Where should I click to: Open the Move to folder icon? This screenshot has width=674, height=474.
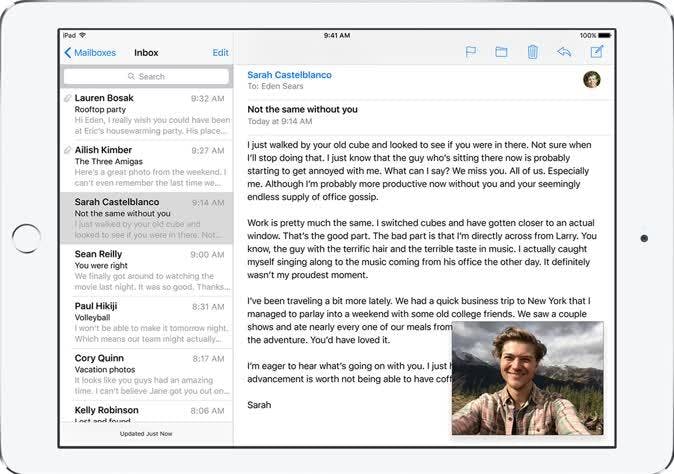(501, 52)
